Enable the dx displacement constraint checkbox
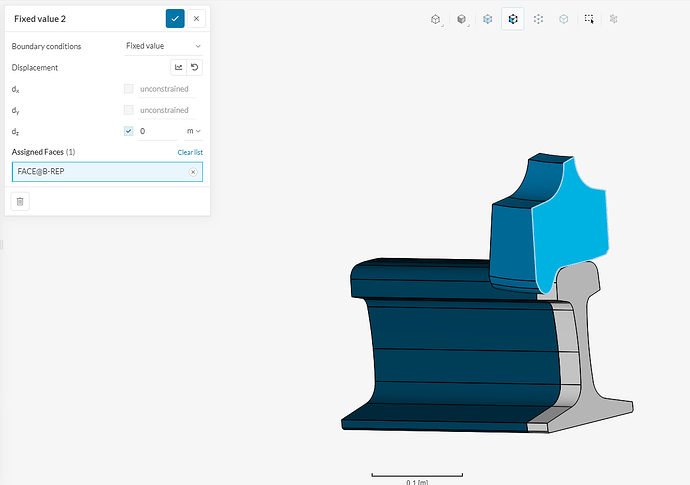The width and height of the screenshot is (690, 485). pyautogui.click(x=128, y=89)
